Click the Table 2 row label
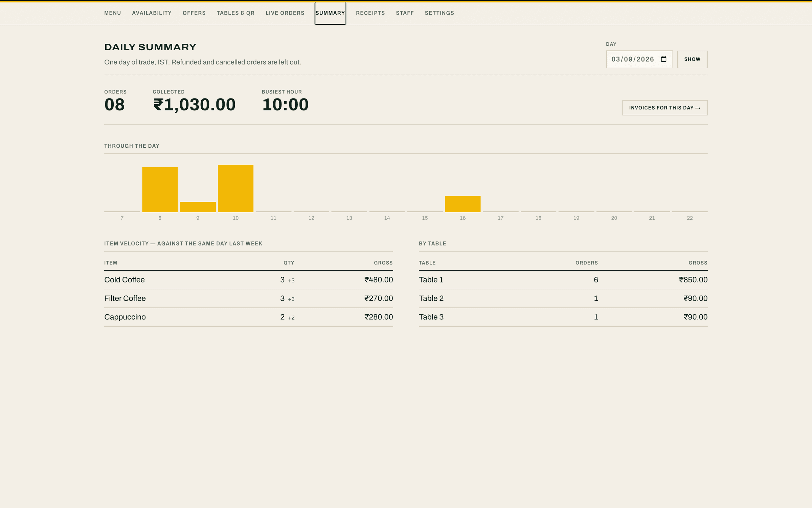Viewport: 812px width, 508px height. tap(431, 298)
